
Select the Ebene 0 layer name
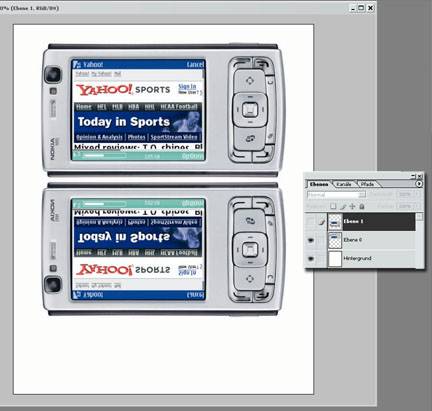[353, 240]
